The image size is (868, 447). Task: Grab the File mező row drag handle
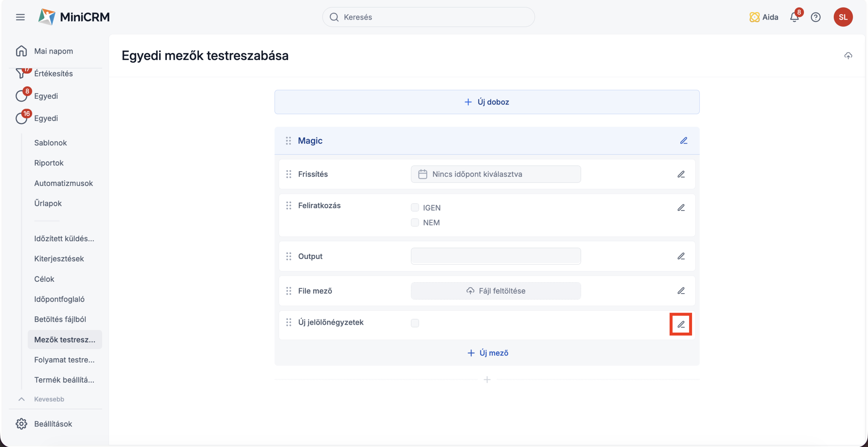tap(289, 291)
